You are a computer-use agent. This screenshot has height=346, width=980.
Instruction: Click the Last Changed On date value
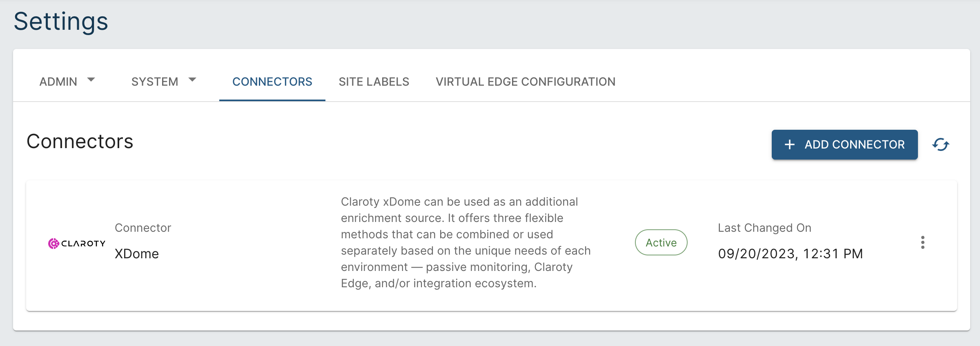(791, 254)
